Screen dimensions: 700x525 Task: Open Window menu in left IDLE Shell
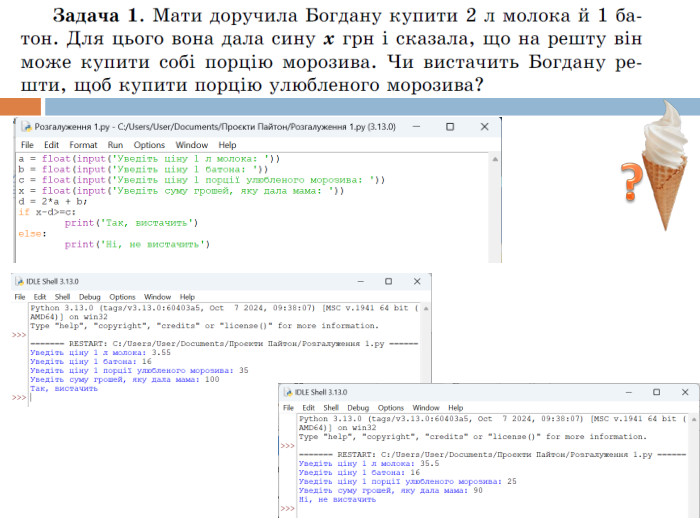(x=157, y=297)
